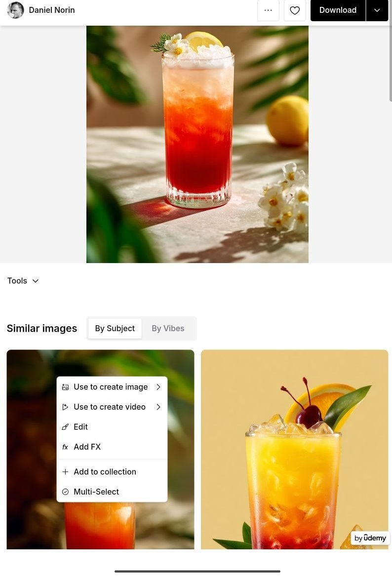
Task: Select the By Subject toggle option
Action: (115, 328)
